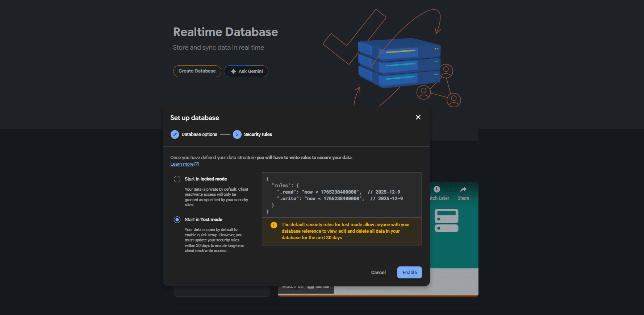This screenshot has width=644, height=315.
Task: Click the Set up database dialog title
Action: (x=195, y=118)
